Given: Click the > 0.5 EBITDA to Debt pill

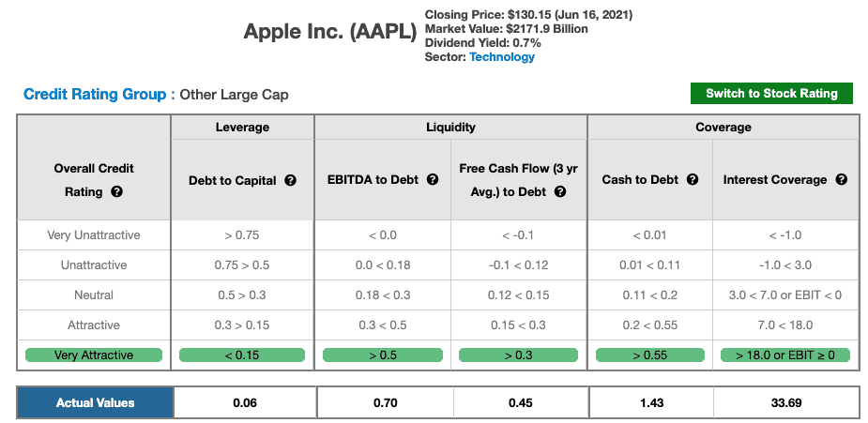Looking at the screenshot, I should 383,355.
